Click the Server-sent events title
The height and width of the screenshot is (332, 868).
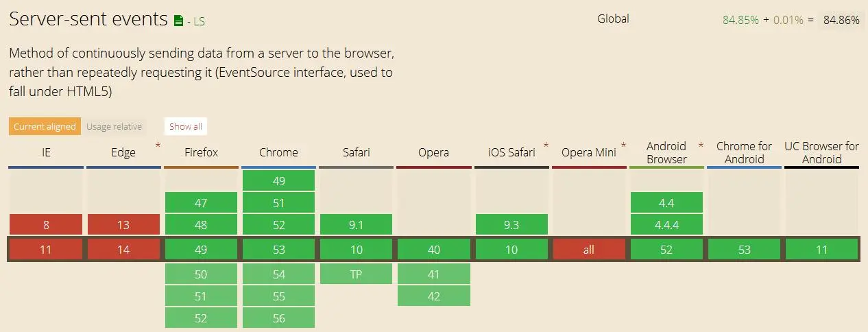(88, 19)
